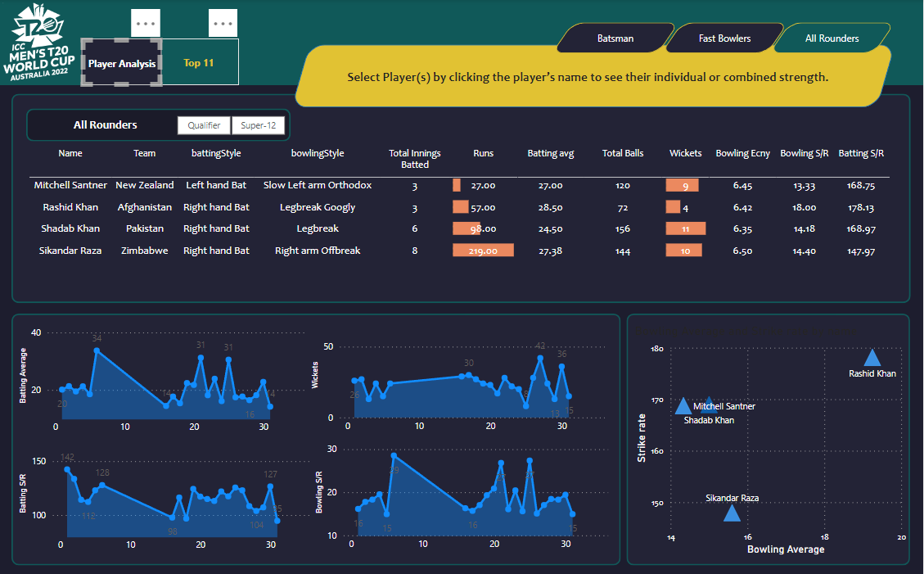Switch to the Fast Bowlers tab
Viewport: 924px width, 574px height.
coord(724,38)
